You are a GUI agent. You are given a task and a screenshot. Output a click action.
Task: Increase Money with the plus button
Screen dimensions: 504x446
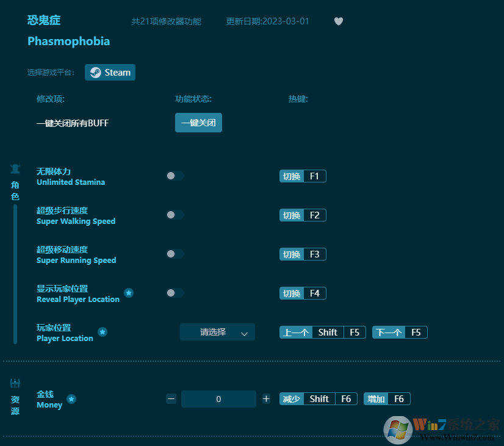click(266, 399)
